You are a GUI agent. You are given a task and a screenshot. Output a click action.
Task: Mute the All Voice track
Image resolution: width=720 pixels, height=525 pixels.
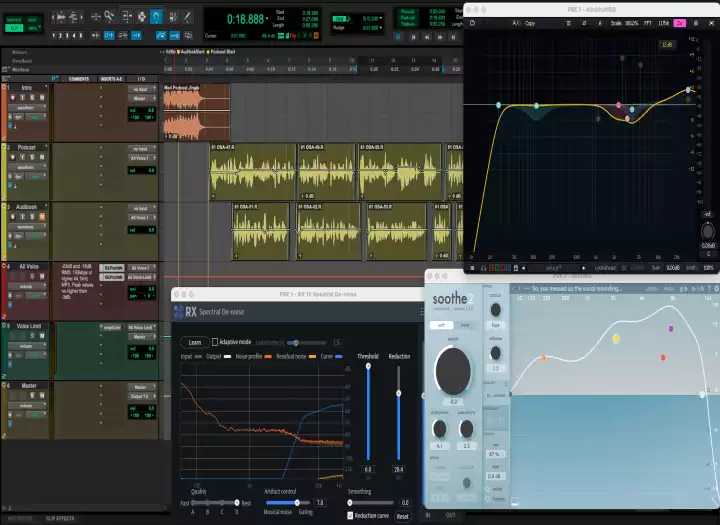[x=42, y=277]
